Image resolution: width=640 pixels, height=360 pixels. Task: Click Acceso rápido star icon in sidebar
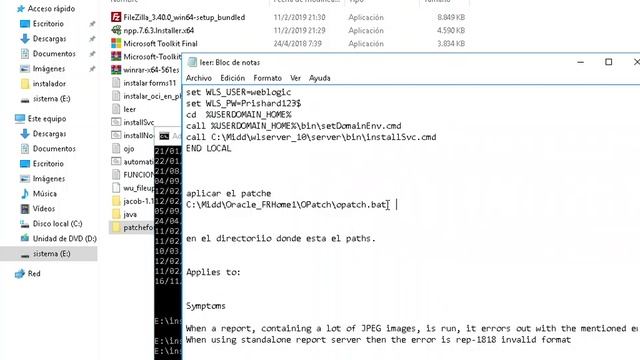(x=21, y=9)
